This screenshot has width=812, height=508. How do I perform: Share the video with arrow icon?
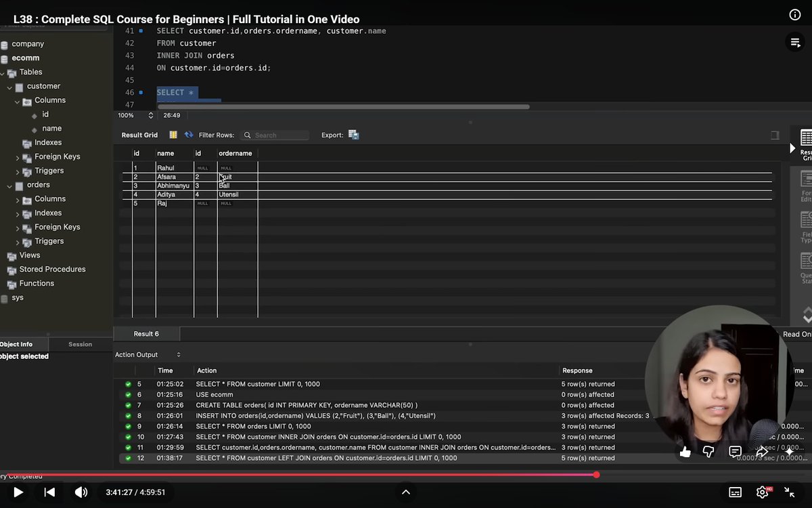pyautogui.click(x=762, y=451)
